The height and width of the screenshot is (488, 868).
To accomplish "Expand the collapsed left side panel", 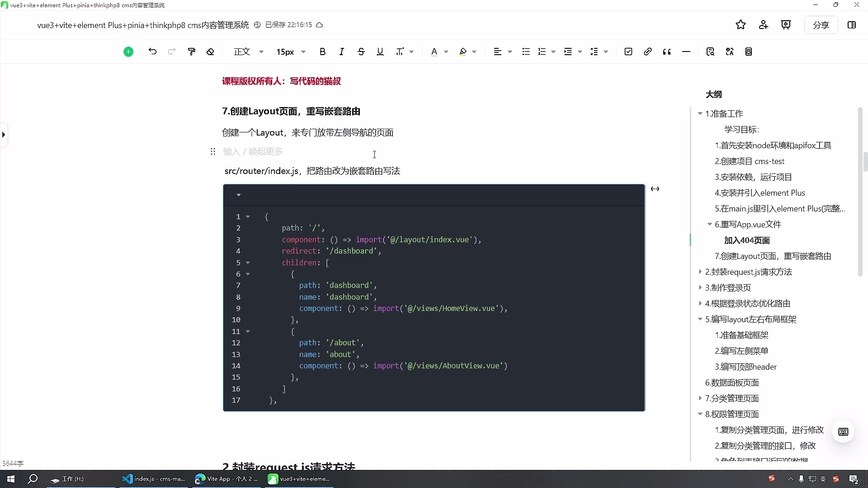I will click(x=4, y=134).
